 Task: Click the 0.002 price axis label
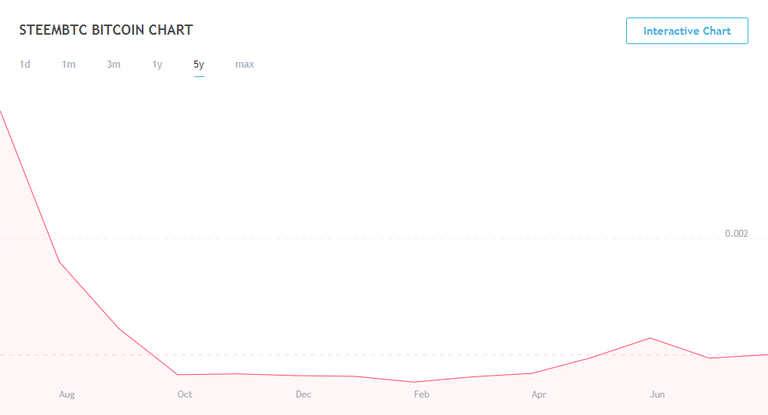(736, 234)
